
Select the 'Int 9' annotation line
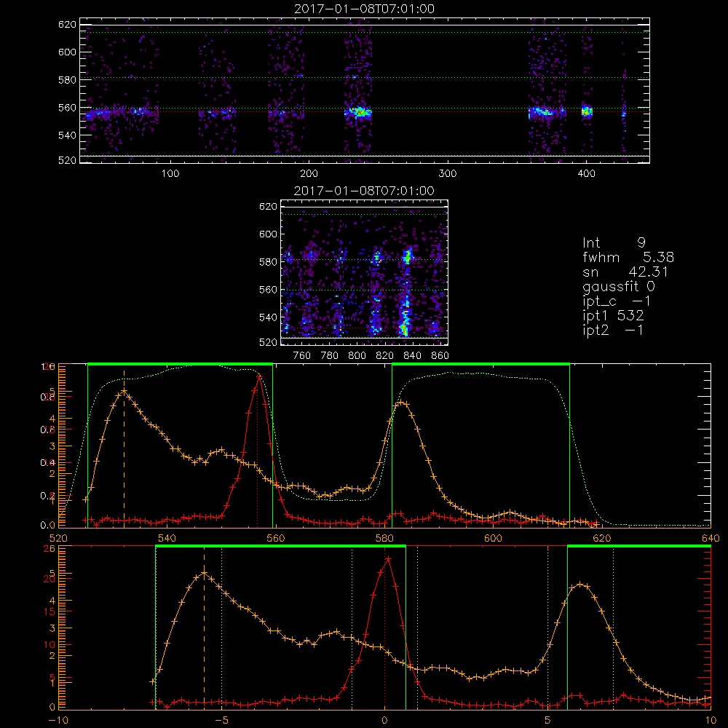pyautogui.click(x=614, y=243)
